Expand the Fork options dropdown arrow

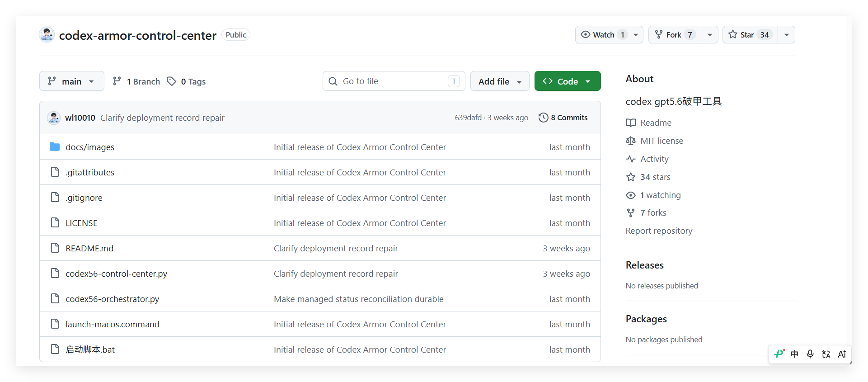coord(710,35)
